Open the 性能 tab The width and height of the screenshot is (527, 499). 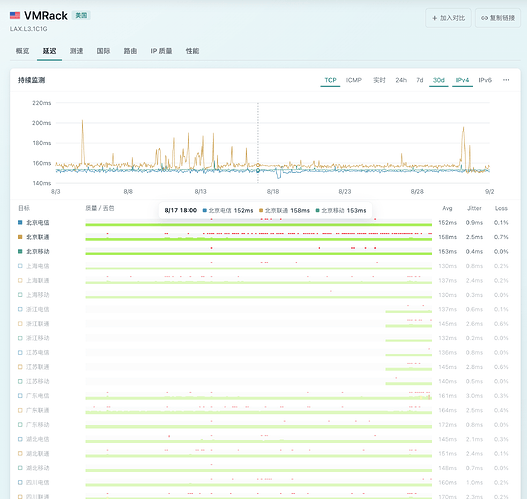coord(192,51)
